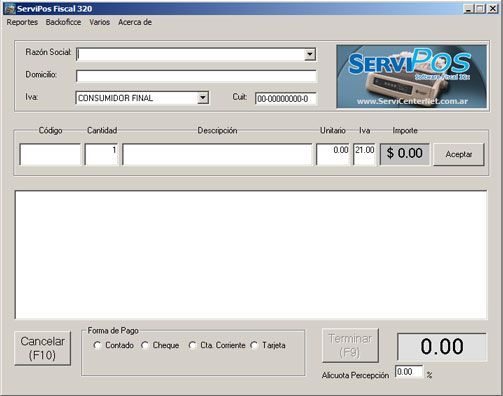Click the ServiPos logo banner
This screenshot has width=503, height=396.
[x=412, y=77]
